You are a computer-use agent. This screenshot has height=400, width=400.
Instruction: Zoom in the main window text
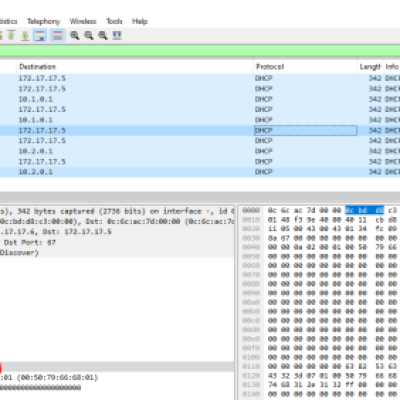(x=75, y=35)
